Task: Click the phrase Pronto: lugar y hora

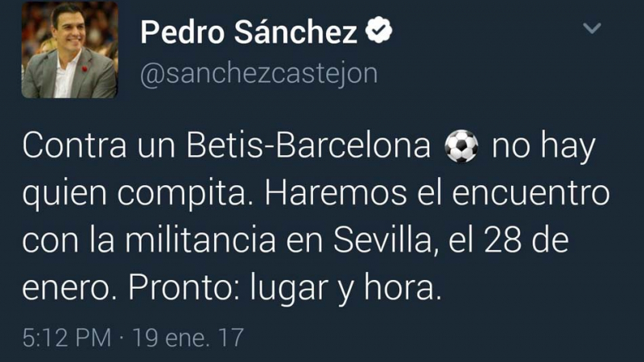Action: tap(285, 288)
